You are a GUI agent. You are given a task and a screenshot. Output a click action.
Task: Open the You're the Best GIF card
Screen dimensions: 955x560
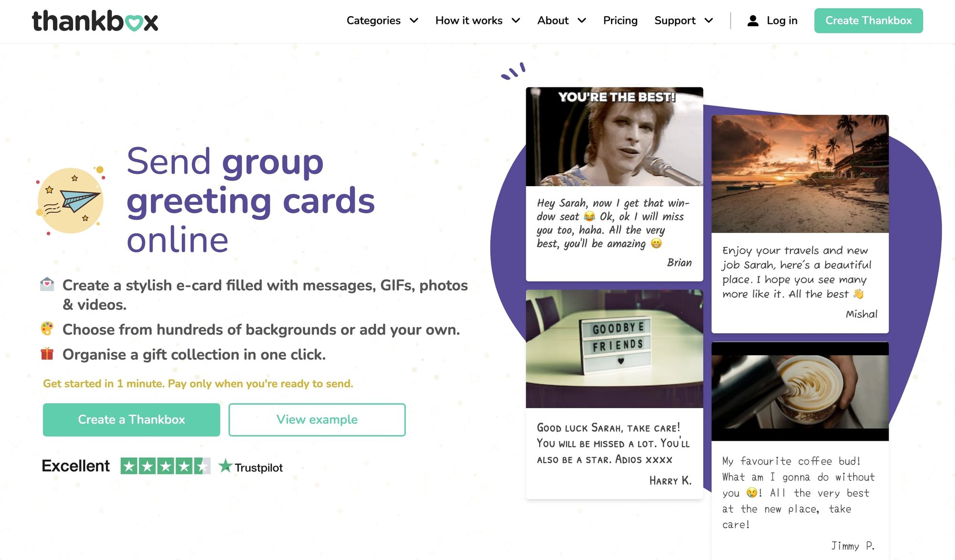[614, 137]
